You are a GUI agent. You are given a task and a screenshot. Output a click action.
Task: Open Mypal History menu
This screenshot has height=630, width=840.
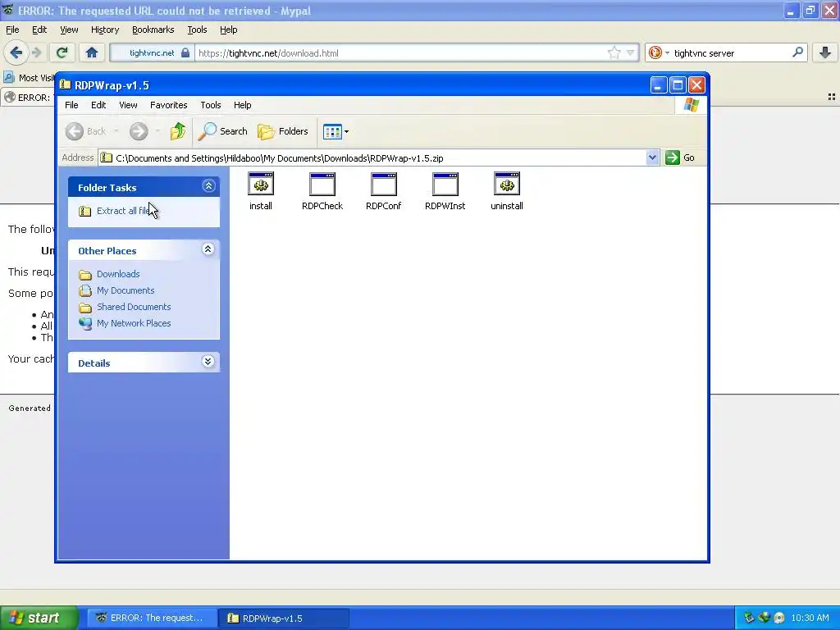pyautogui.click(x=105, y=30)
